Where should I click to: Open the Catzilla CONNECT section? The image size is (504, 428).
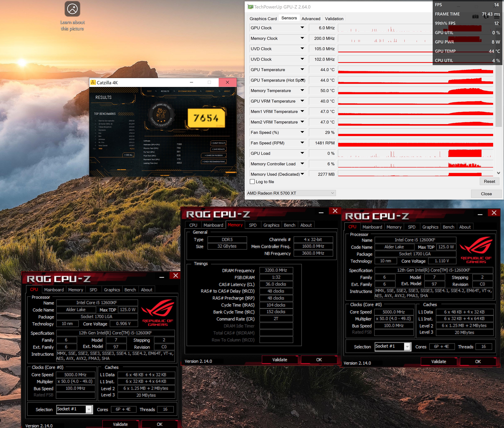coord(210,91)
